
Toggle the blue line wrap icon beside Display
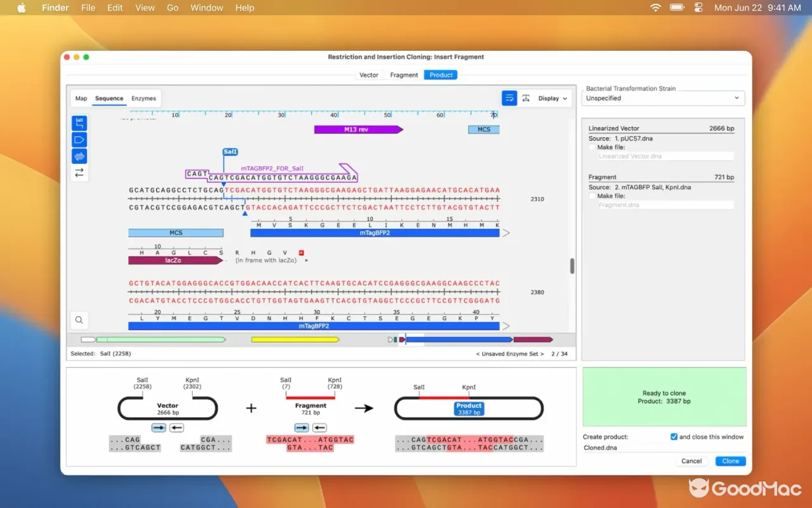pos(509,98)
